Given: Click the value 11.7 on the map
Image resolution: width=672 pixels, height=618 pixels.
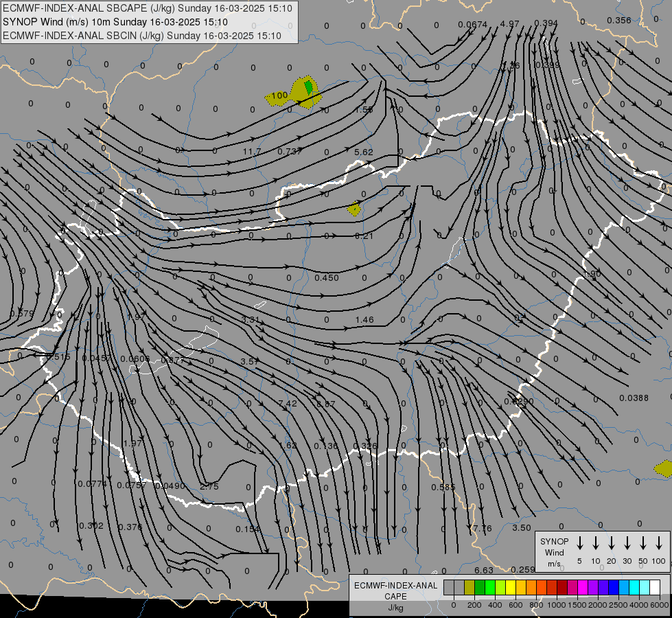Looking at the screenshot, I should (x=252, y=152).
